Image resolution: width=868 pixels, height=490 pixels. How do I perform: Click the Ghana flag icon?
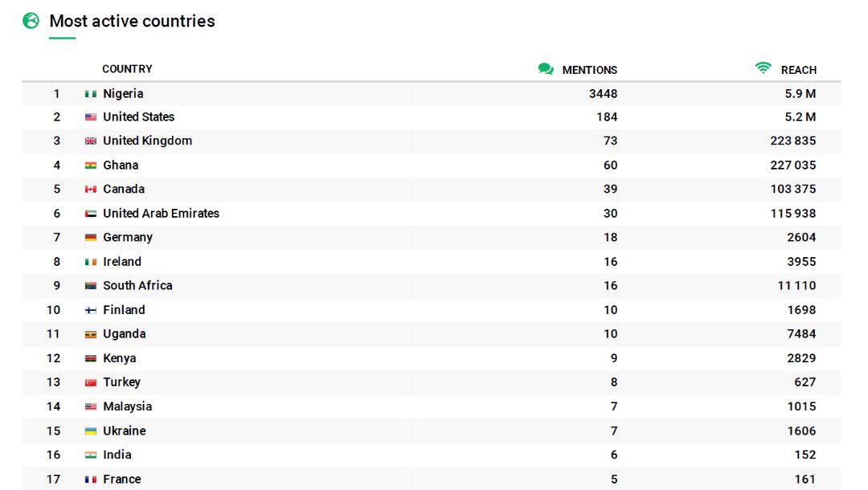click(91, 165)
